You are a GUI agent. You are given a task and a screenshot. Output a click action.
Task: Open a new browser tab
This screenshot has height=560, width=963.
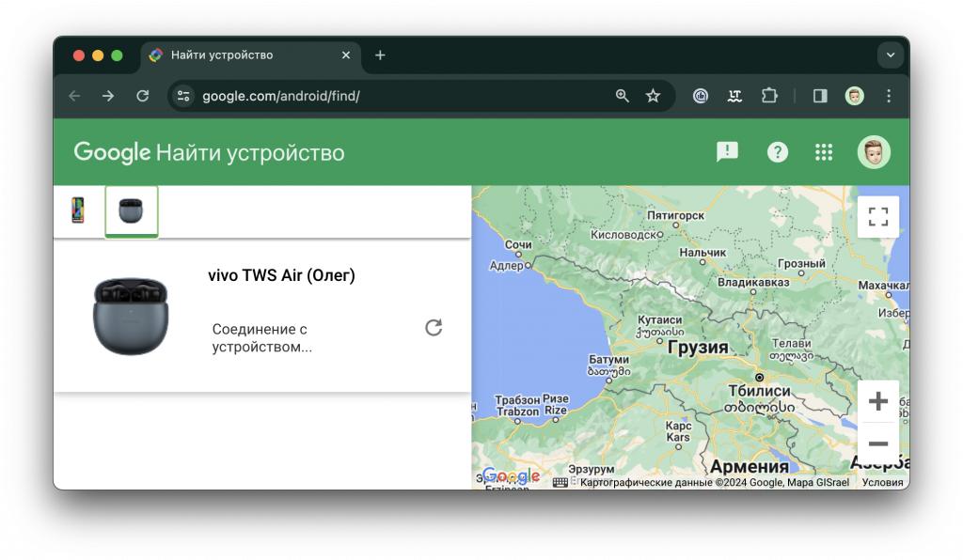380,55
